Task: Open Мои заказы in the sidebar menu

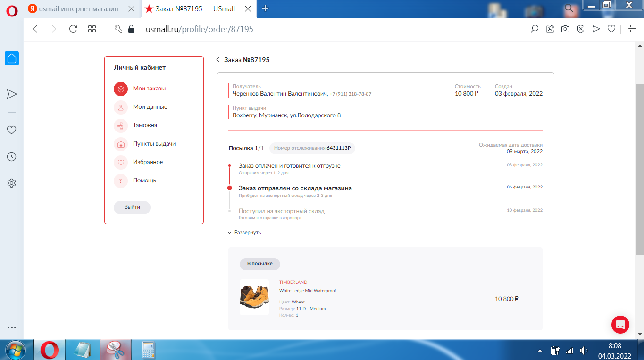Action: tap(149, 88)
